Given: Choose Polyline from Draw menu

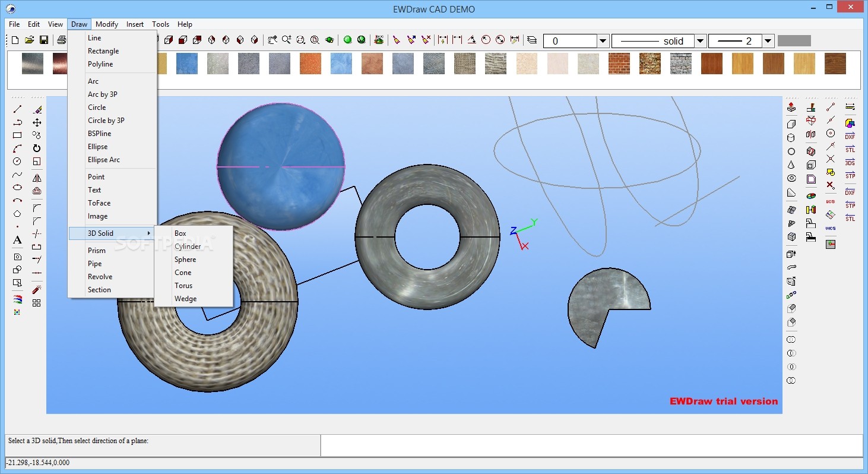Looking at the screenshot, I should [x=100, y=64].
